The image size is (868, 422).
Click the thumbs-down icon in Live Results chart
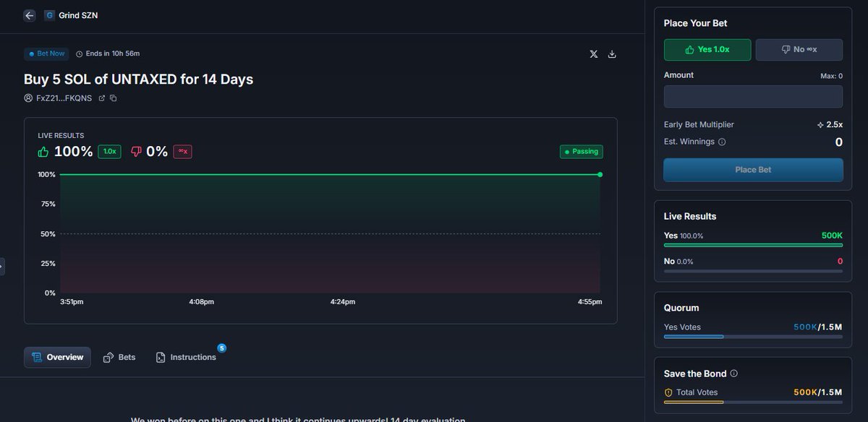[136, 152]
